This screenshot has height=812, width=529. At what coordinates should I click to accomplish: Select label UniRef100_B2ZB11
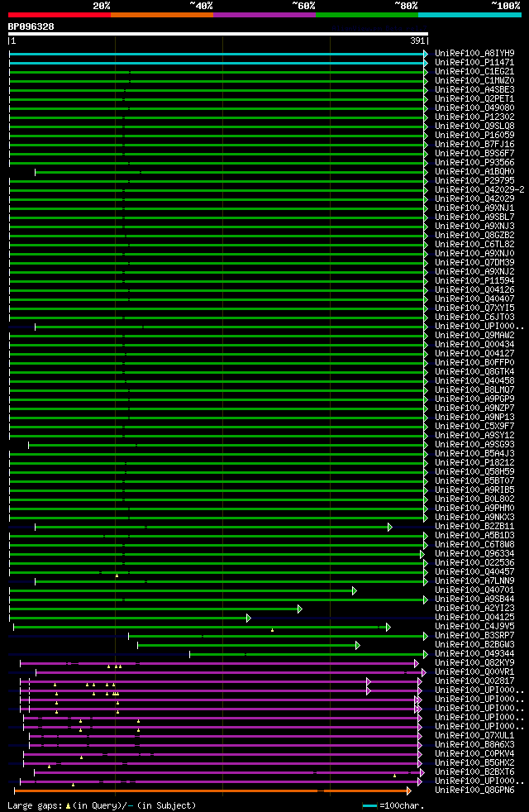474,526
